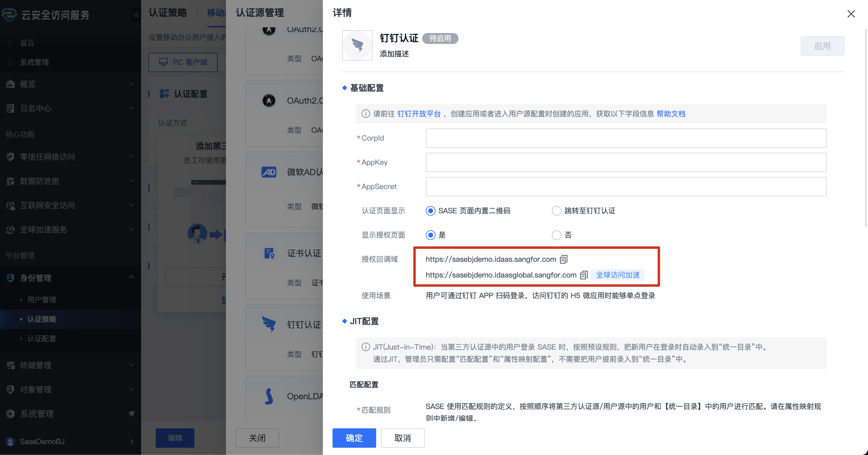The image size is (868, 455).
Task: Click the info icon in the JIT description
Action: click(366, 347)
